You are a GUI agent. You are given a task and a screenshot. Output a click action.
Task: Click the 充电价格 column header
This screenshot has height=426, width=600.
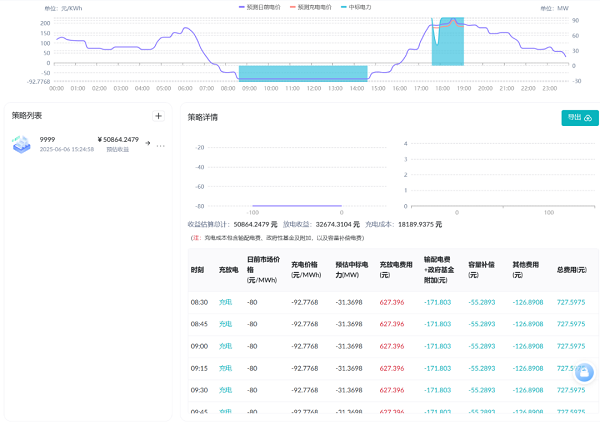tap(305, 270)
